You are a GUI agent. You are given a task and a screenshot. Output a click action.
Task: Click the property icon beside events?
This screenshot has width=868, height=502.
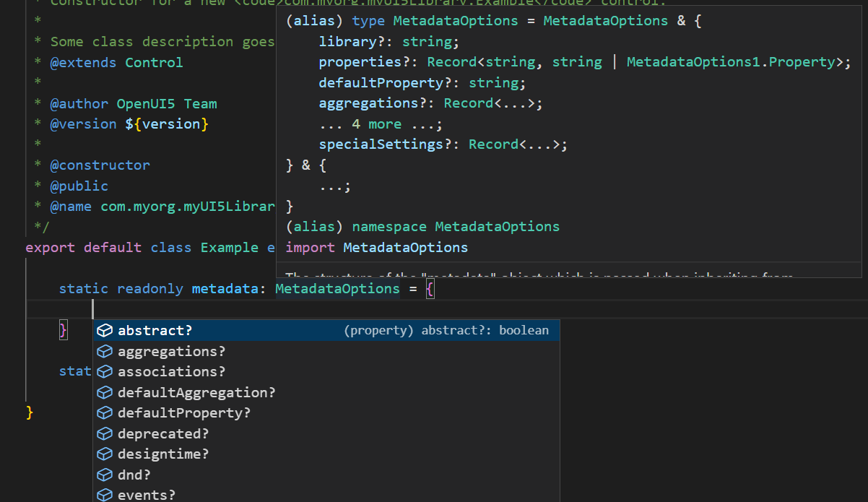[105, 495]
